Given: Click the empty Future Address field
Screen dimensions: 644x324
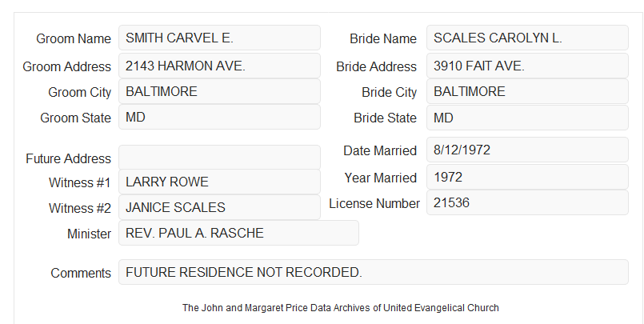Looking at the screenshot, I should tap(219, 158).
